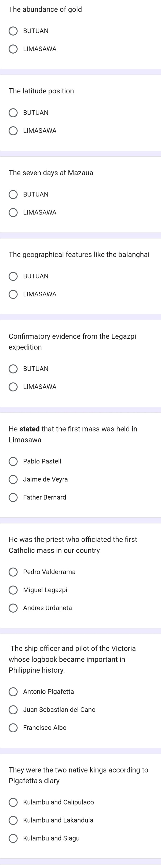Select BUTUAN for geographical features like balanghai
161x868 pixels.
(13, 276)
